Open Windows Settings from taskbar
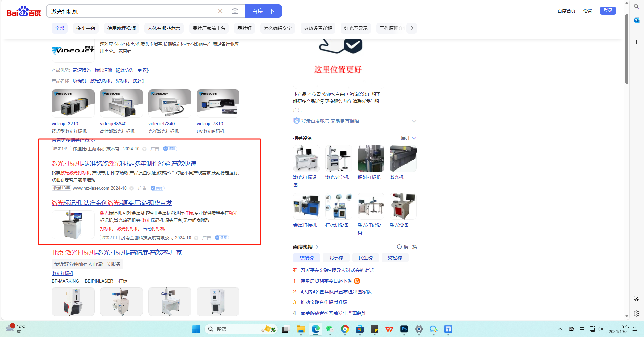This screenshot has height=337, width=644. point(419,329)
